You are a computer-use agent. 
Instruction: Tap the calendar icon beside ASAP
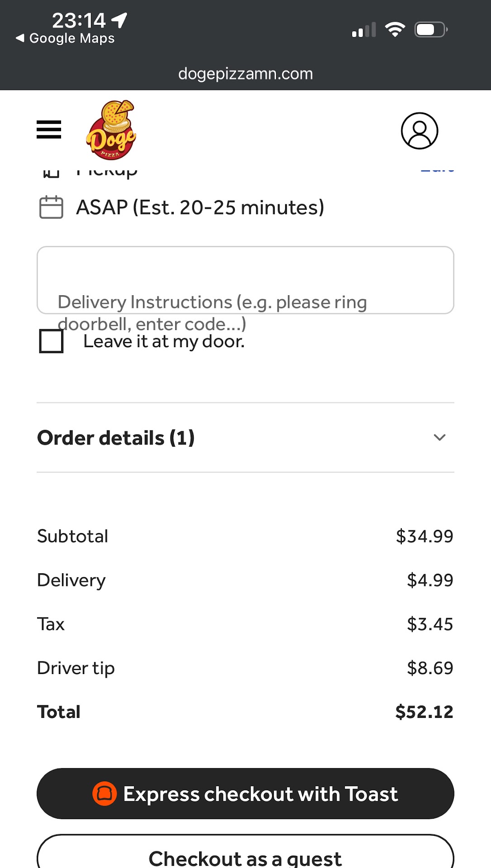point(51,208)
